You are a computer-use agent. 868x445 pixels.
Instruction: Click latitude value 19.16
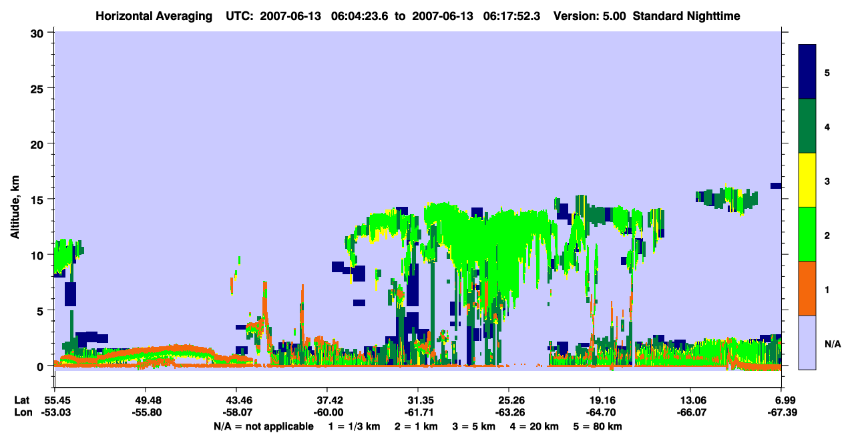click(600, 400)
